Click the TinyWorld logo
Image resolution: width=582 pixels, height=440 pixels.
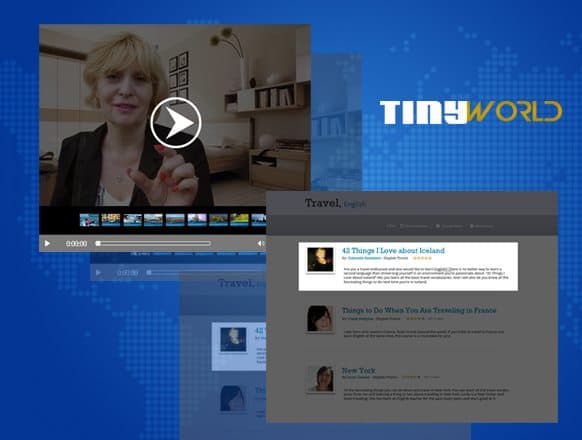click(x=471, y=112)
